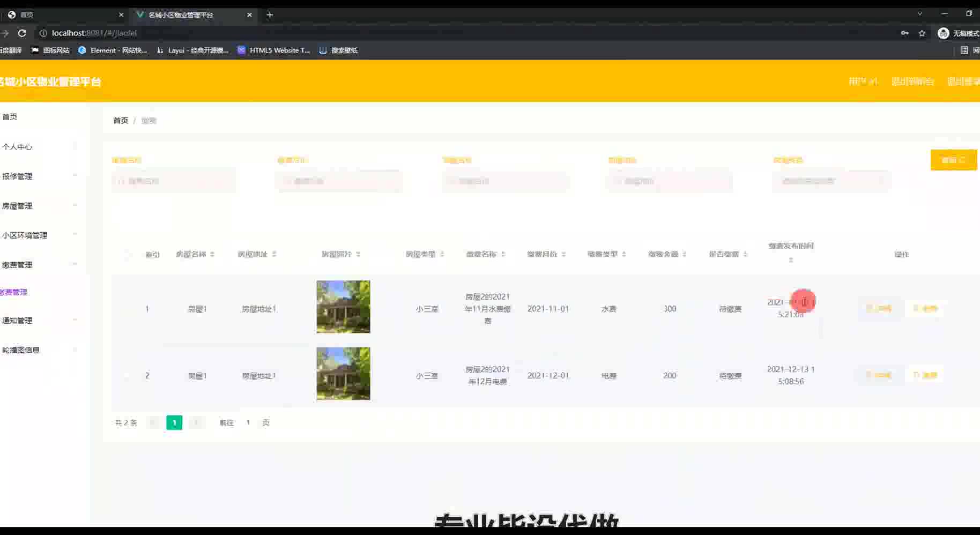The width and height of the screenshot is (980, 535).
Task: Sort table by 缴费金额 column
Action: click(x=685, y=255)
